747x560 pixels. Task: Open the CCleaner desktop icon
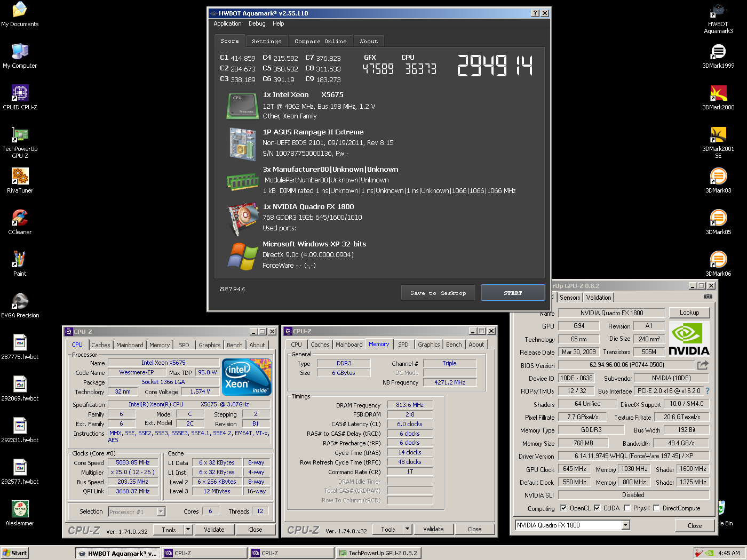coord(20,222)
